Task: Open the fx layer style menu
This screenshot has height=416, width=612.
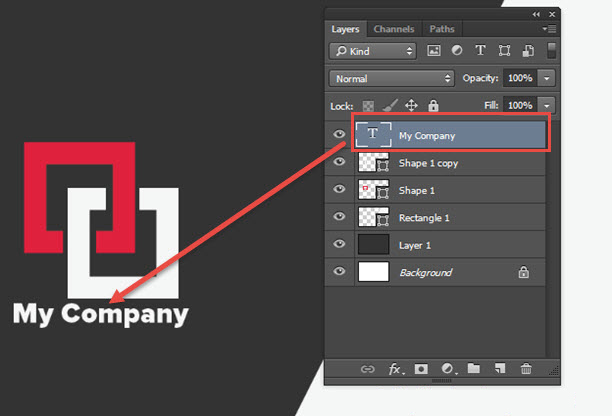Action: 396,369
